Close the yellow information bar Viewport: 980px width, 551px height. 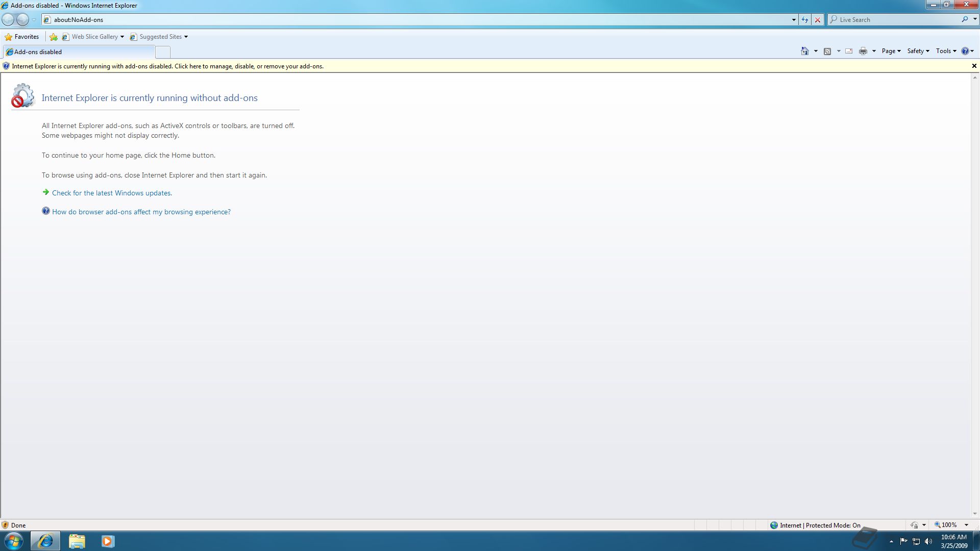point(974,66)
